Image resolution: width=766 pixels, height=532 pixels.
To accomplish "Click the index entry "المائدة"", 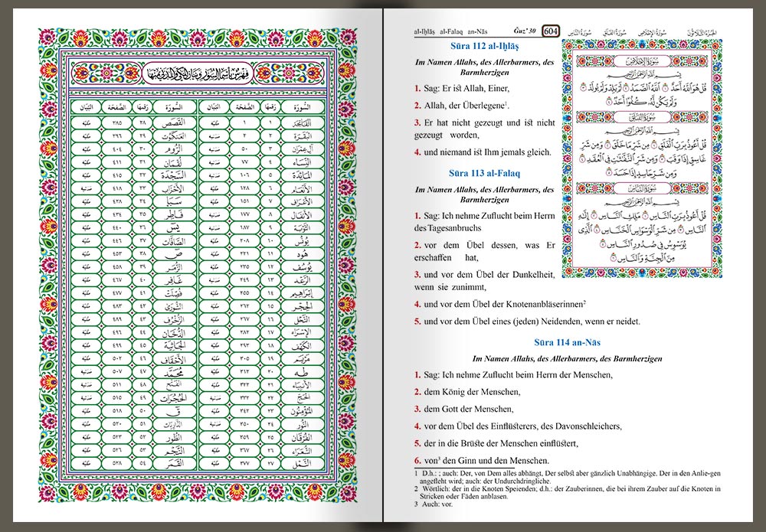I will coord(303,175).
